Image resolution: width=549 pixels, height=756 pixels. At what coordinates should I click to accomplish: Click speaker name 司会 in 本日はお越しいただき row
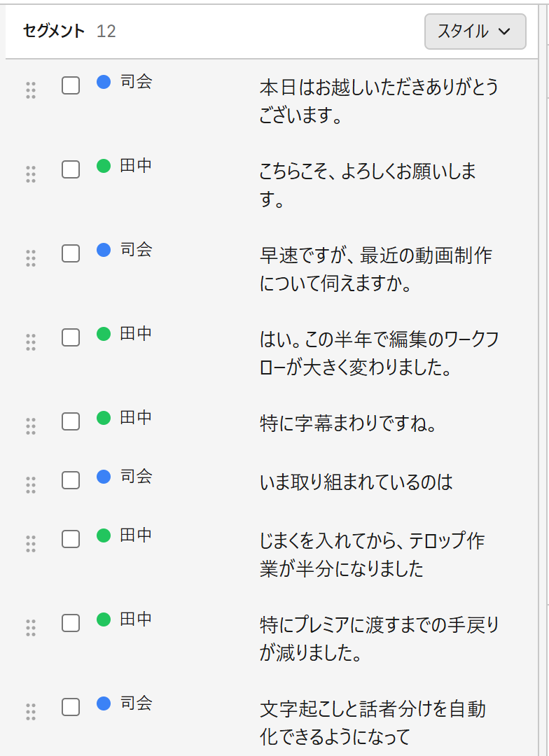(x=136, y=81)
